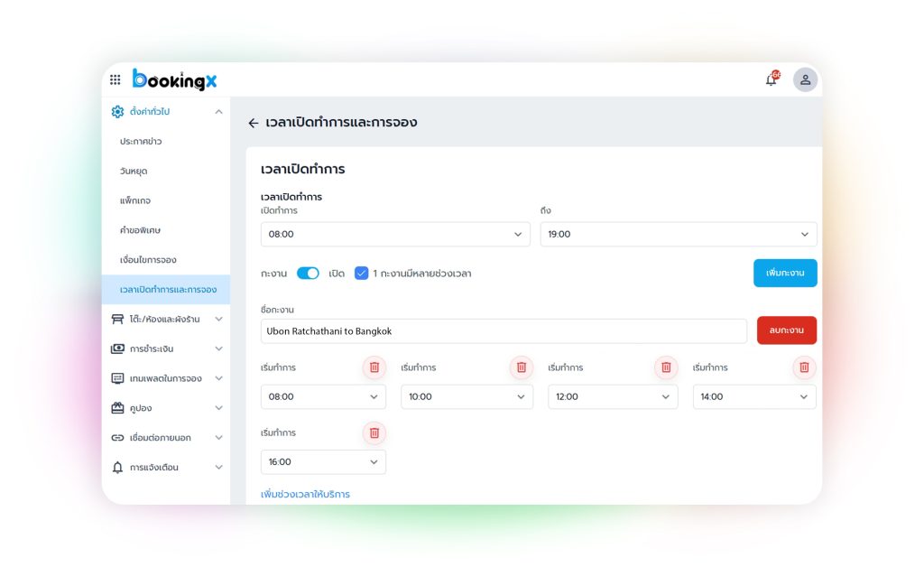Expand the การชำระเงin sidebar section
924x567 pixels.
click(166, 349)
